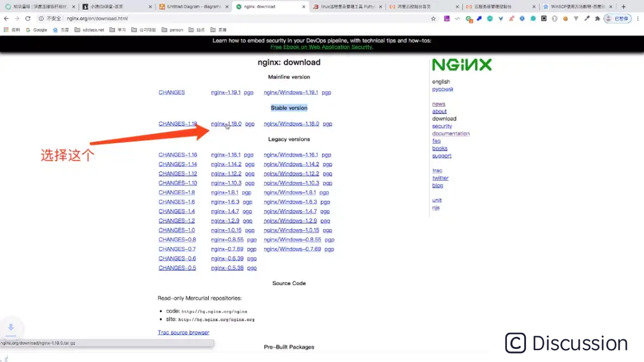The height and width of the screenshot is (362, 644).
Task: Open the Chrome three-dot menu
Action: [637, 18]
